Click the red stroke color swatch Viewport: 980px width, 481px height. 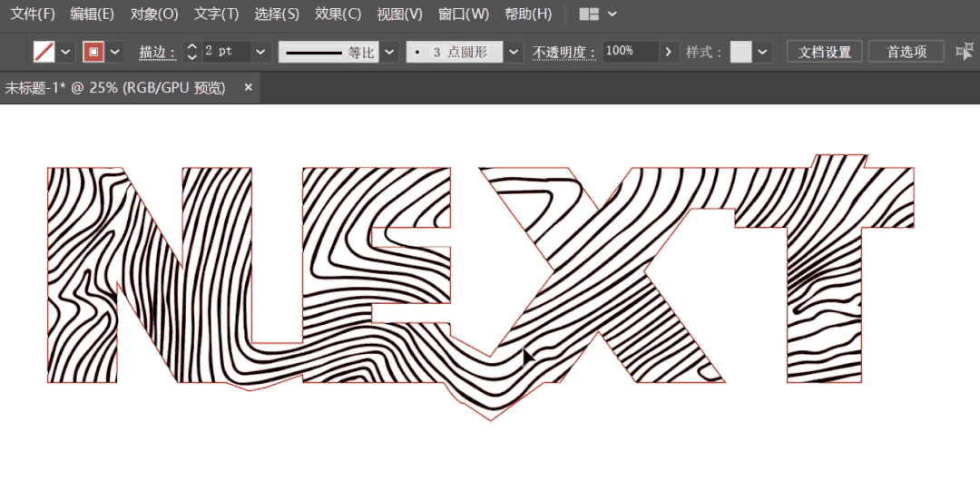pos(93,52)
